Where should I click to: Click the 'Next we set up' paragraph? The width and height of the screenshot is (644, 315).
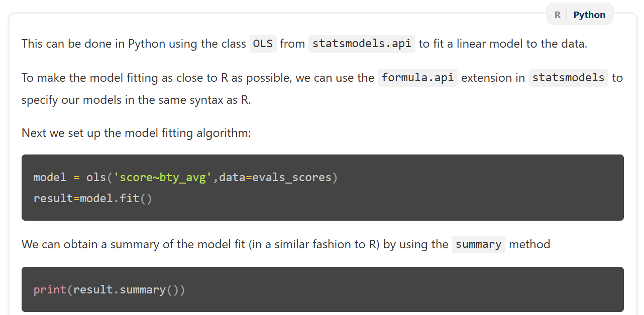pyautogui.click(x=136, y=133)
